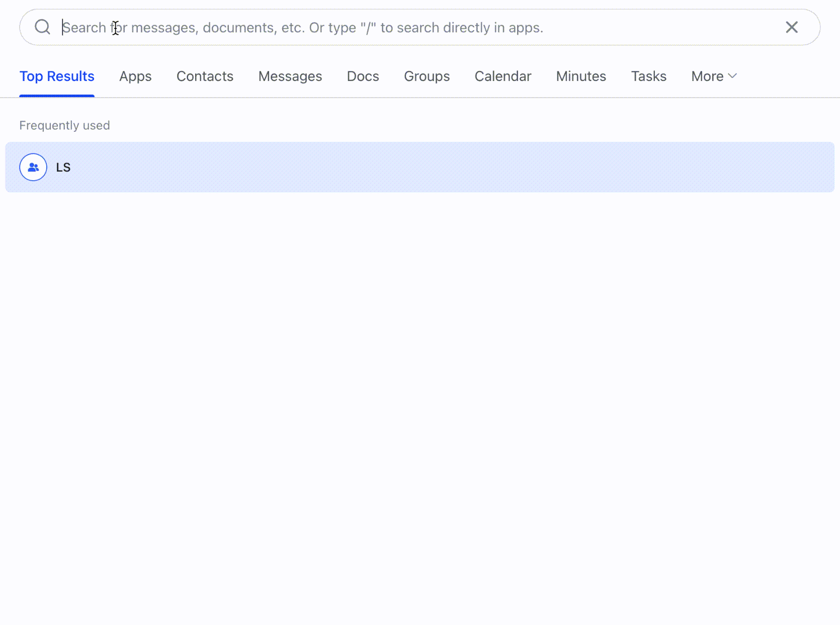Screen dimensions: 840x625
Task: Click the magnifying glass search icon
Action: click(42, 27)
